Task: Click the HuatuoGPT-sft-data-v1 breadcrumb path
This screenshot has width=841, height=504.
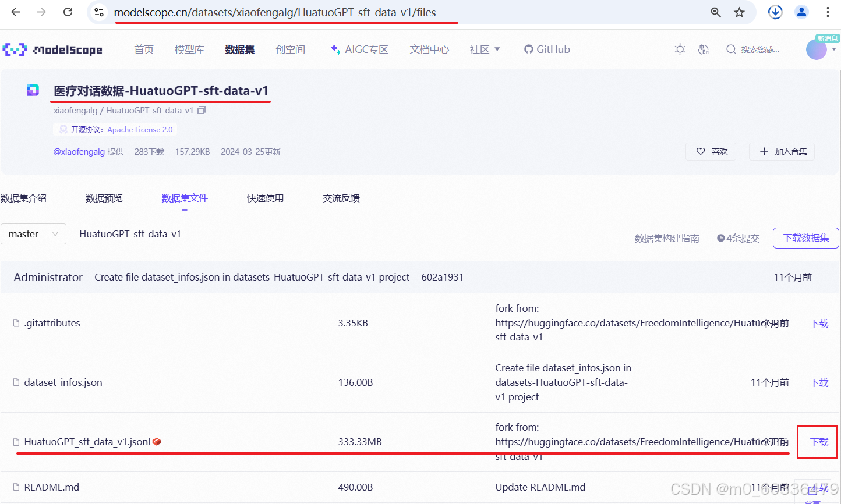Action: 130,234
